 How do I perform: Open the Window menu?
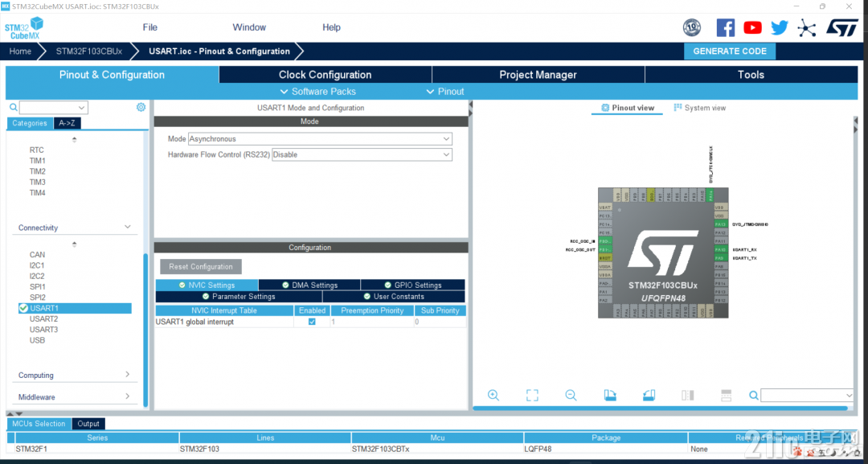pos(249,27)
